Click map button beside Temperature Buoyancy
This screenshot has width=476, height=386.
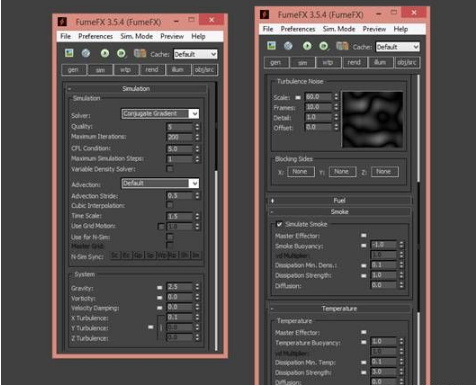364,342
